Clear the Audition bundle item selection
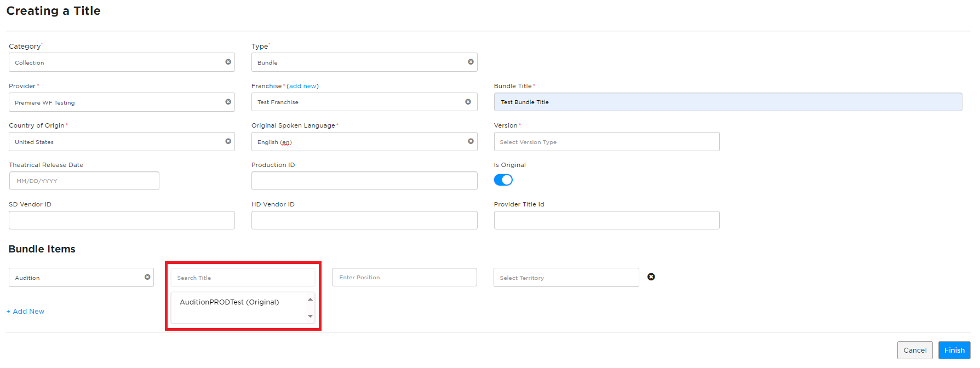The height and width of the screenshot is (368, 980). click(147, 277)
